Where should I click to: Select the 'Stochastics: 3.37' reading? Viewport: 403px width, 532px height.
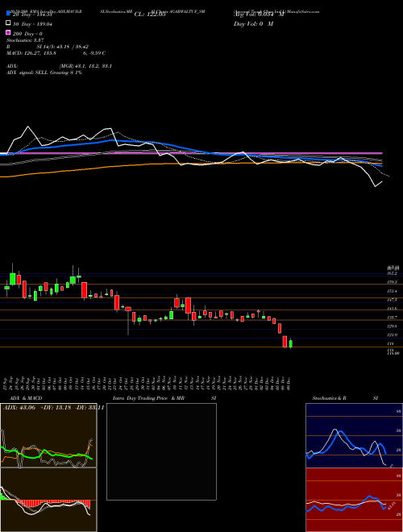tap(25, 40)
